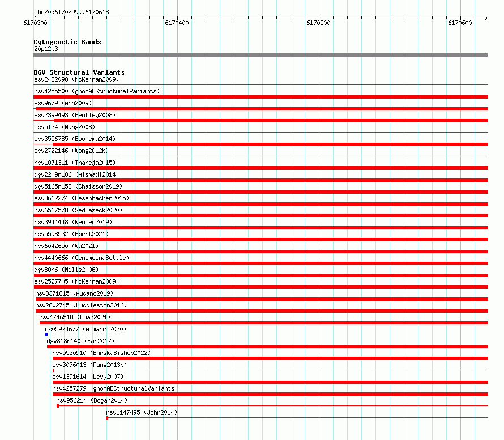This screenshot has width=504, height=440.
Task: Click the Cytogenetic Bands track title
Action: click(67, 42)
